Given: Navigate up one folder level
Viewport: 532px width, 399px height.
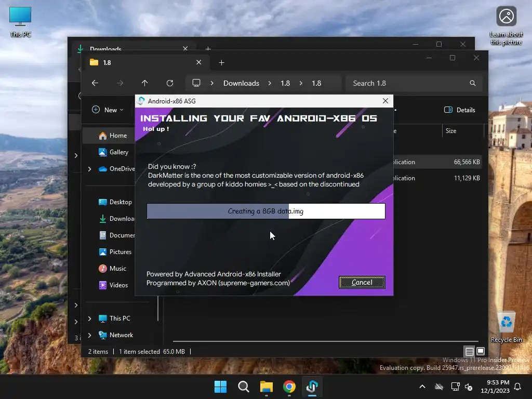Looking at the screenshot, I should (x=145, y=83).
